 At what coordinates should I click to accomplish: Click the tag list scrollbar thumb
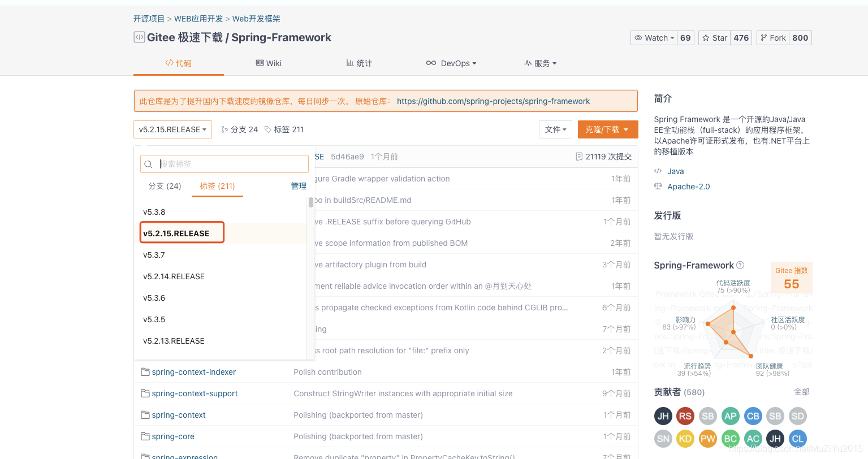311,202
